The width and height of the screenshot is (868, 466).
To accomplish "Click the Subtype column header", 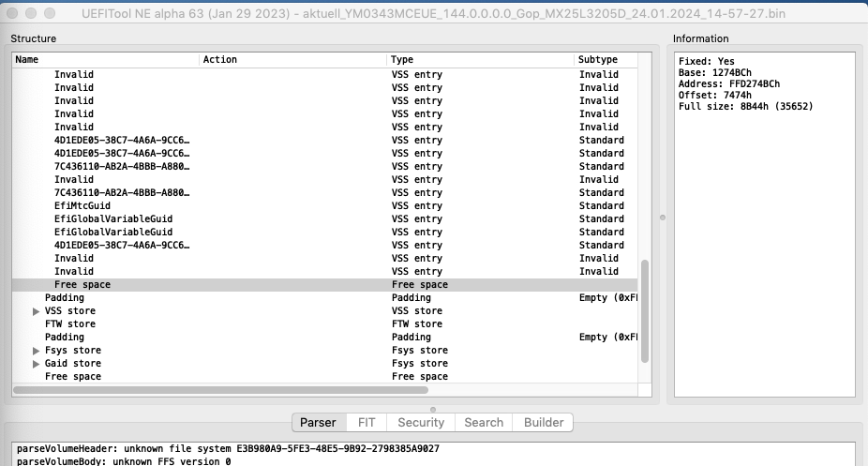I will tap(606, 60).
